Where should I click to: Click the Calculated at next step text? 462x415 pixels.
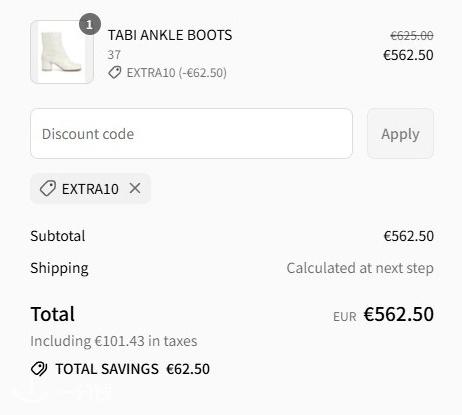360,268
